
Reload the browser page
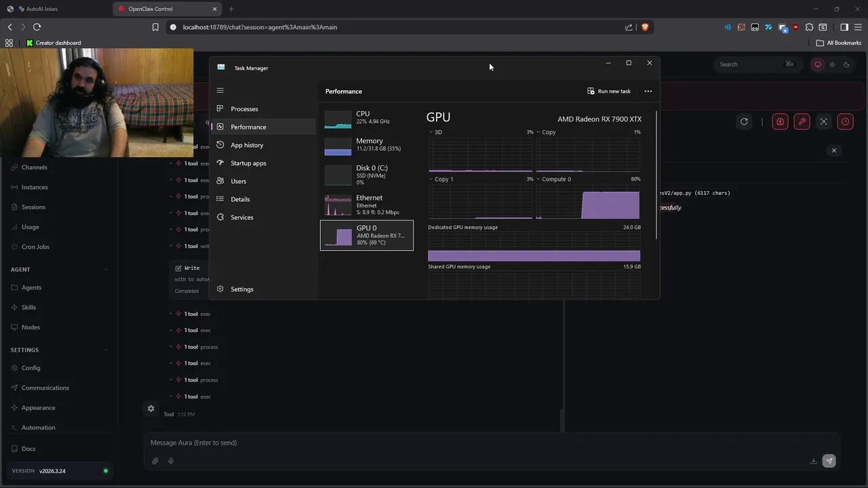(37, 27)
